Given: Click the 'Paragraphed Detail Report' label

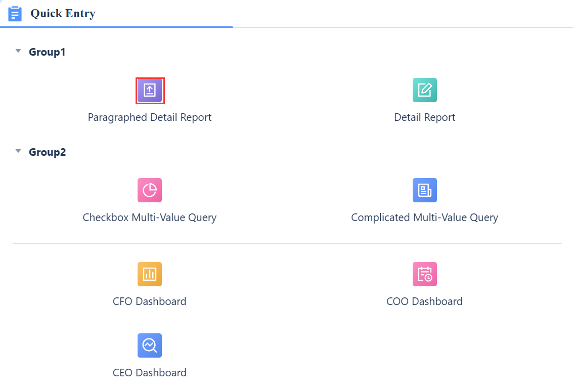Looking at the screenshot, I should pyautogui.click(x=150, y=117).
